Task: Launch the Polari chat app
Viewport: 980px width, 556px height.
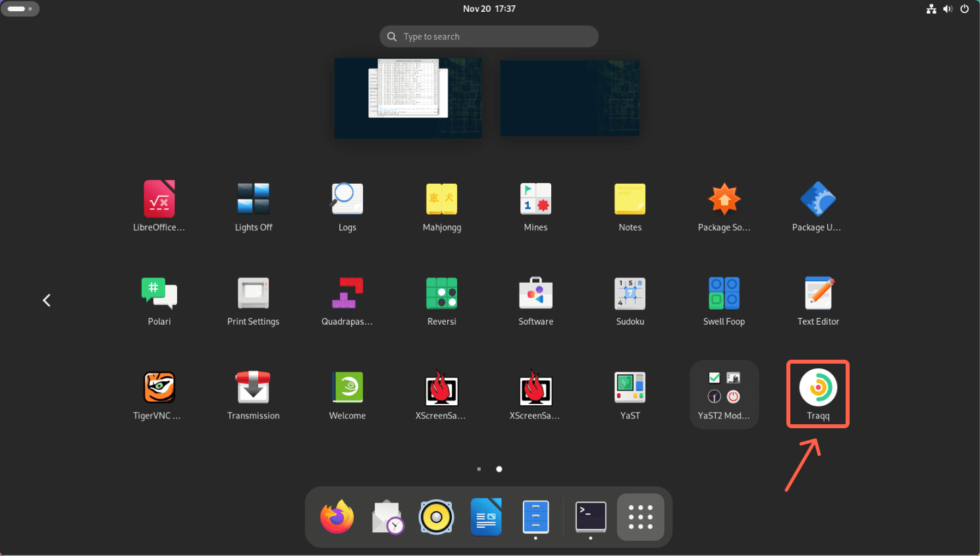Action: (159, 293)
